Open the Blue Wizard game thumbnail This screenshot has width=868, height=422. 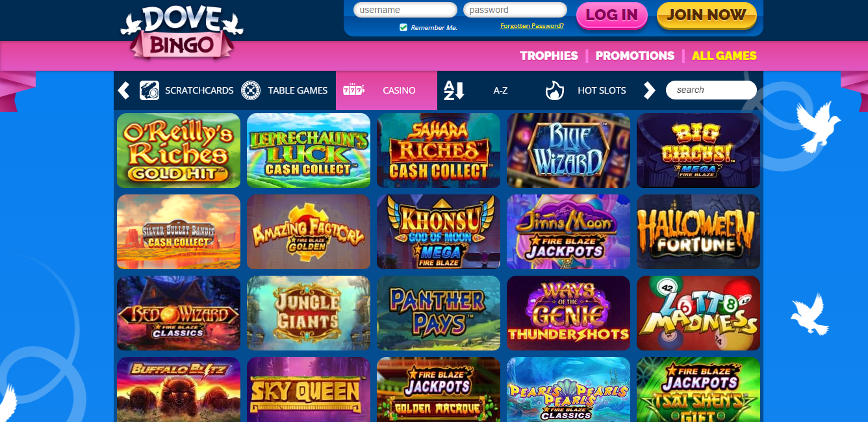pos(568,151)
